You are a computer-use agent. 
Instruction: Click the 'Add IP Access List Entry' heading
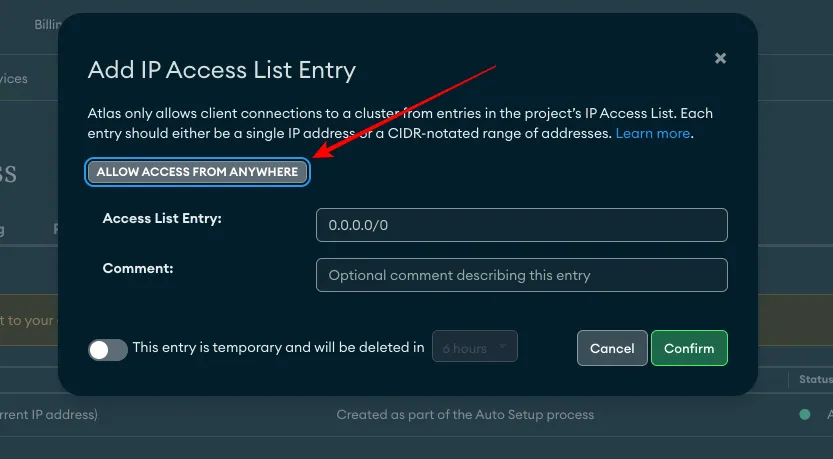pos(222,70)
